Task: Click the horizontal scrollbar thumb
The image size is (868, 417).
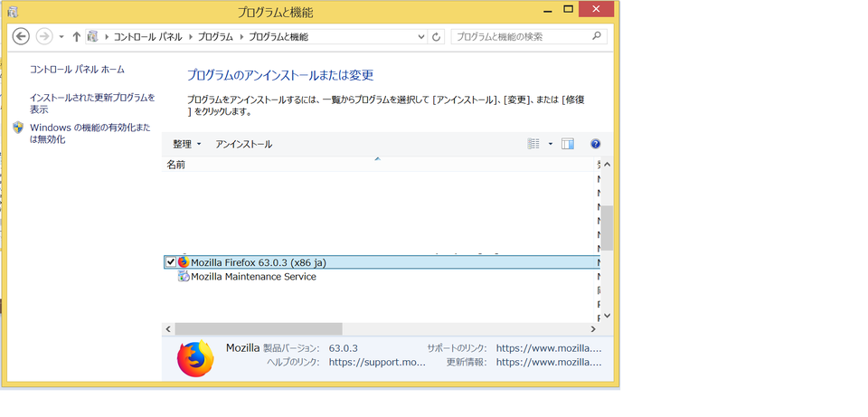Action: pos(258,329)
